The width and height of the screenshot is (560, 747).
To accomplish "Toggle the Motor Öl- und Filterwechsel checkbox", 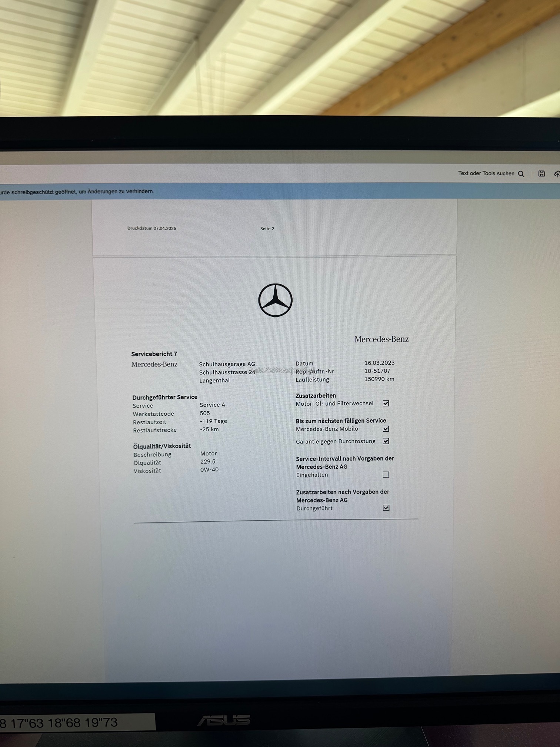I will 386,403.
